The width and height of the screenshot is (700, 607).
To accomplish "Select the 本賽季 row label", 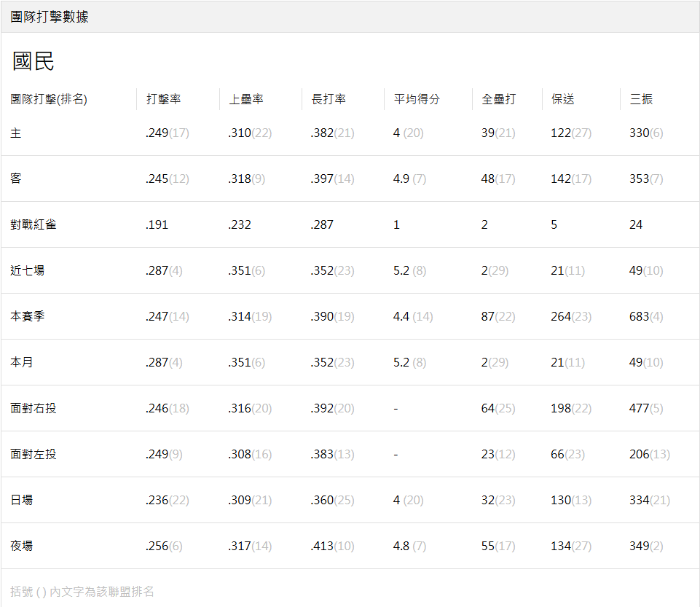I will tap(27, 317).
